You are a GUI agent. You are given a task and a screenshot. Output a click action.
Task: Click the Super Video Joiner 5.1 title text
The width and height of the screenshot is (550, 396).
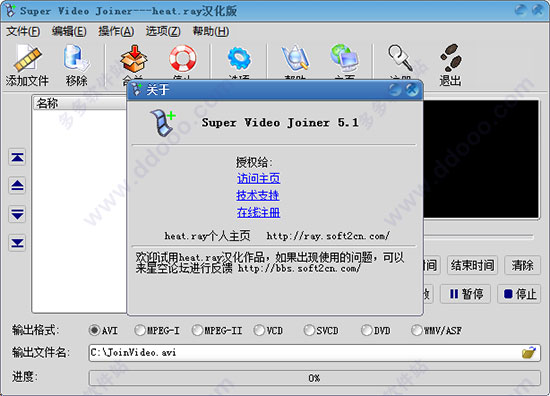pyautogui.click(x=280, y=122)
